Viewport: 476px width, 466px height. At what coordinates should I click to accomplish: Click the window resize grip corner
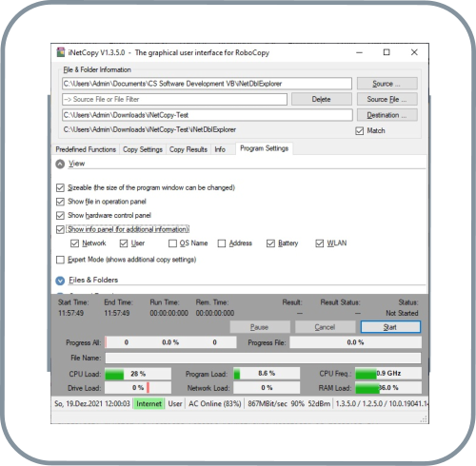[x=424, y=419]
